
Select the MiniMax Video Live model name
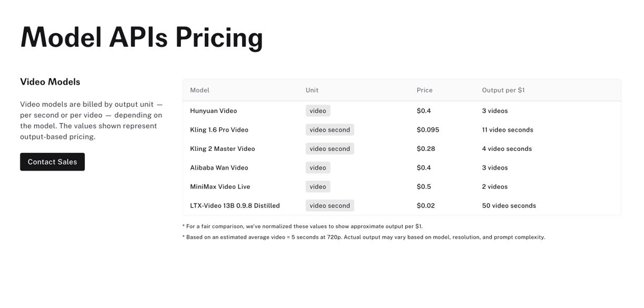click(x=220, y=187)
